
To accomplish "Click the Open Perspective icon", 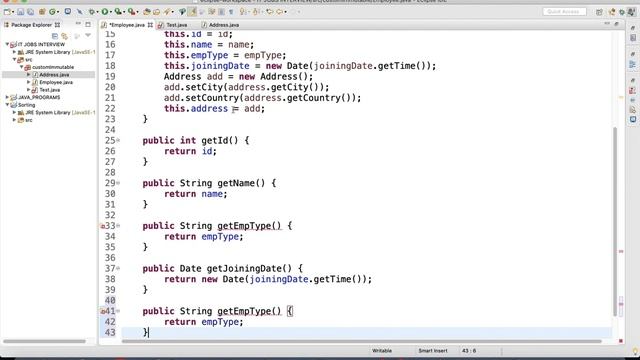I will coord(599,12).
